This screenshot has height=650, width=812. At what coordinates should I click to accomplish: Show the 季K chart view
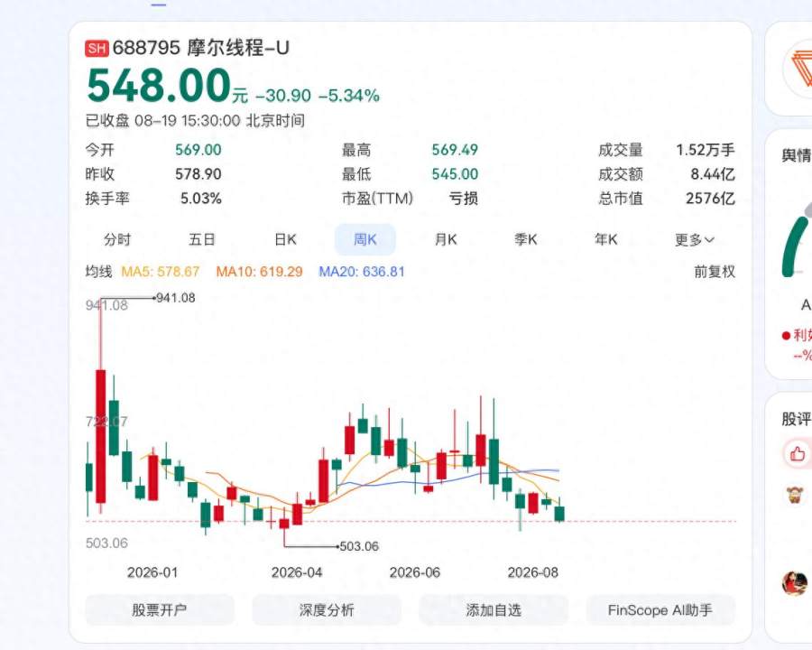526,239
